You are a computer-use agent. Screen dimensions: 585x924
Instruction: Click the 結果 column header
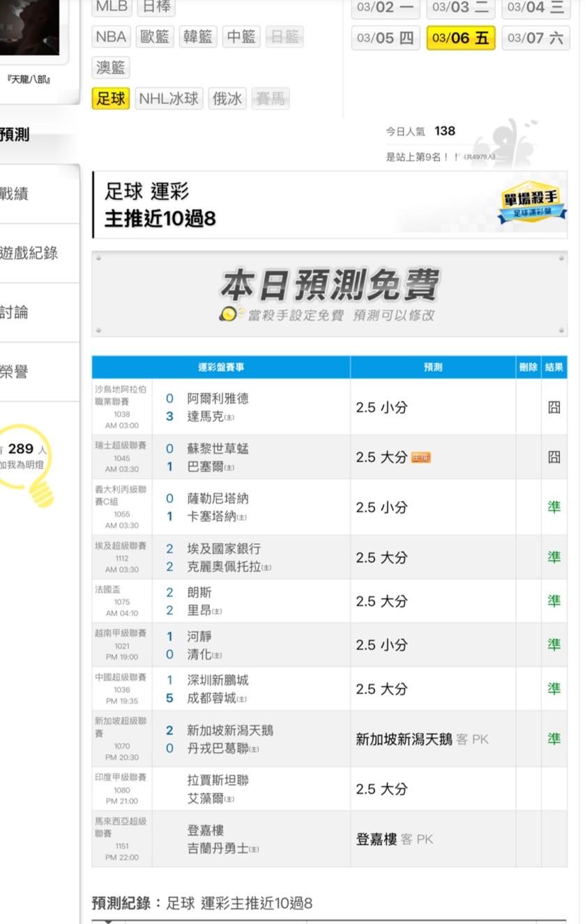tap(554, 367)
